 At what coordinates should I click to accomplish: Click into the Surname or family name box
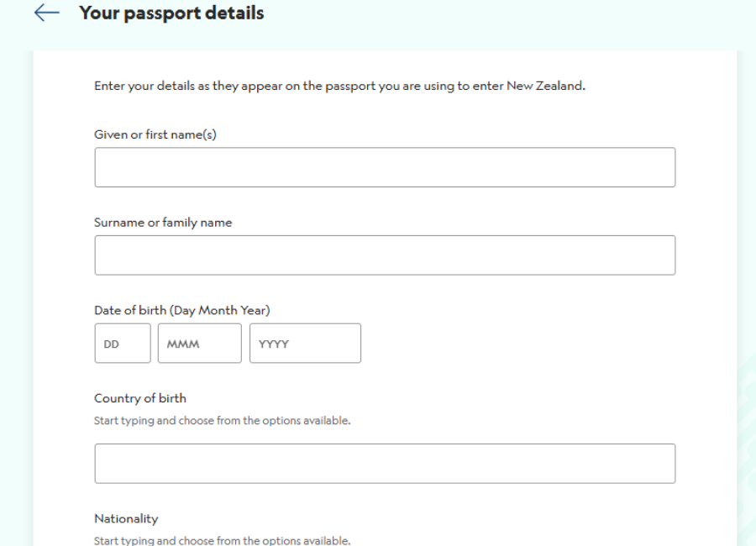click(x=385, y=255)
